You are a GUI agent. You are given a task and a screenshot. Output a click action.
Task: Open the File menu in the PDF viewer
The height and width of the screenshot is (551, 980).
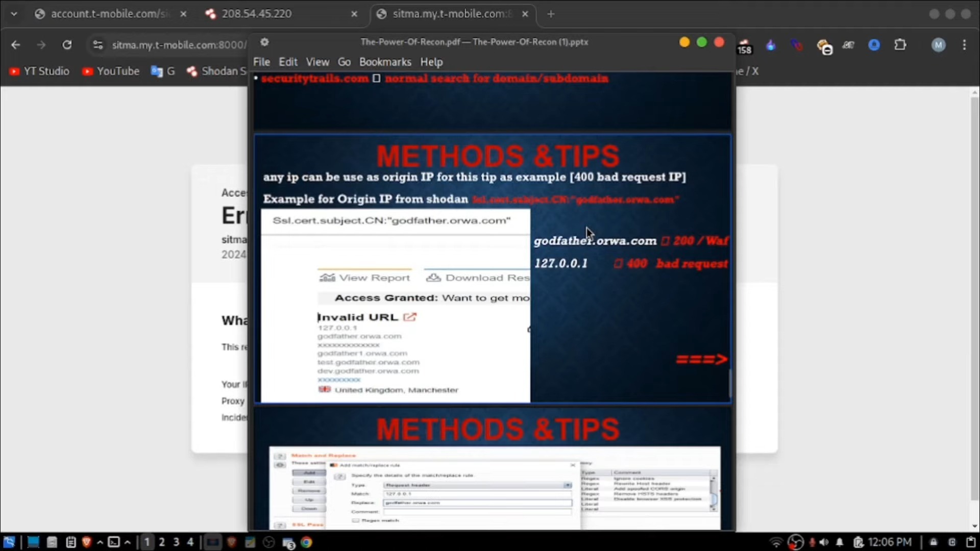261,62
